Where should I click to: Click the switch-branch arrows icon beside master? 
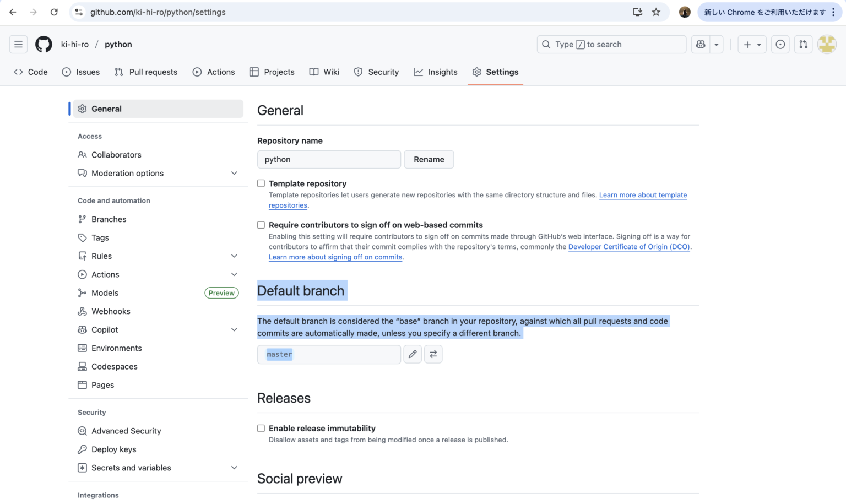[433, 354]
